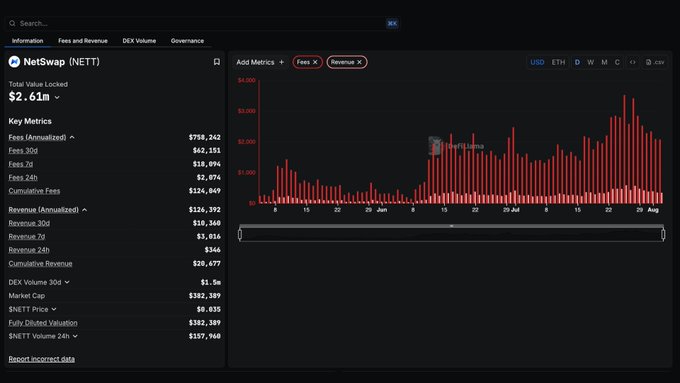Open the Cumulative Fees link
This screenshot has height=383, width=680.
click(x=34, y=191)
